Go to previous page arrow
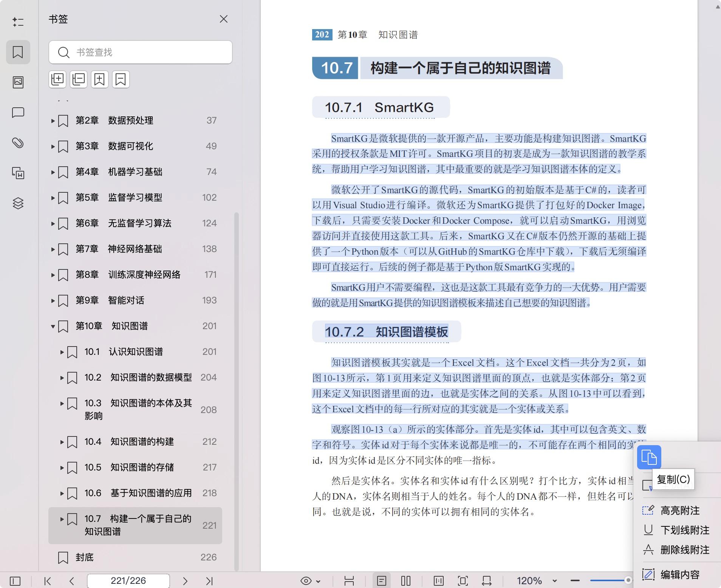This screenshot has width=721, height=588. (x=72, y=581)
